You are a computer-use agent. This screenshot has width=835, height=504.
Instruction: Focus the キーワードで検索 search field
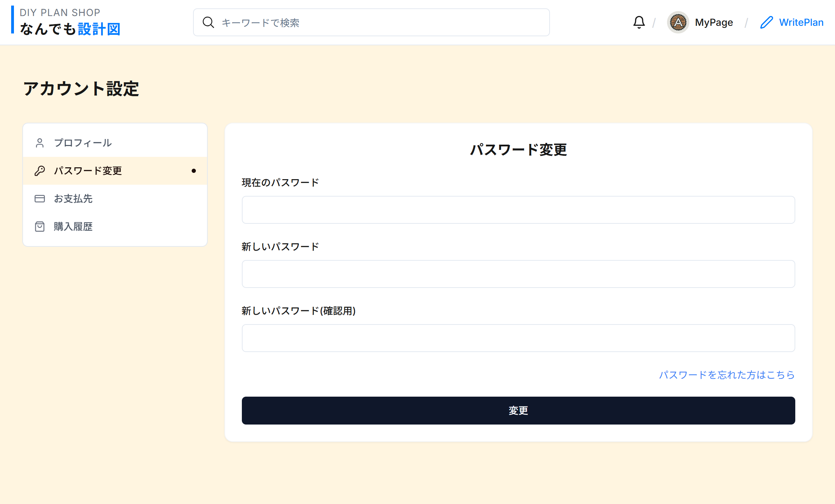point(371,22)
